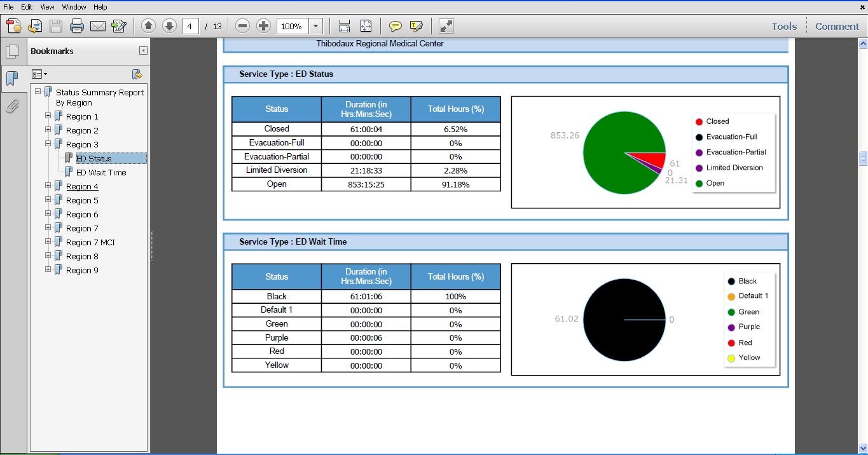The image size is (868, 455).
Task: Expand the Region 1 bookmark
Action: click(48, 116)
